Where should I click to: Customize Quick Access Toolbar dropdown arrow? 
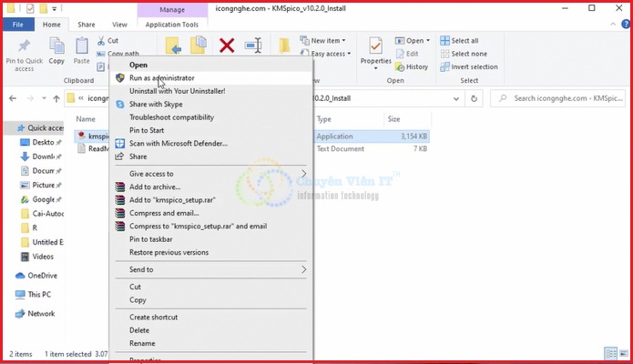(x=54, y=8)
